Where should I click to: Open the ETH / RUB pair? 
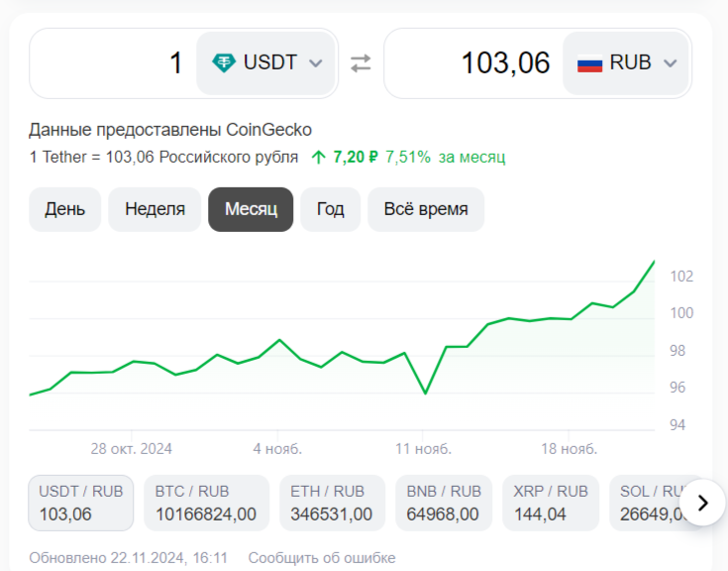pyautogui.click(x=332, y=503)
